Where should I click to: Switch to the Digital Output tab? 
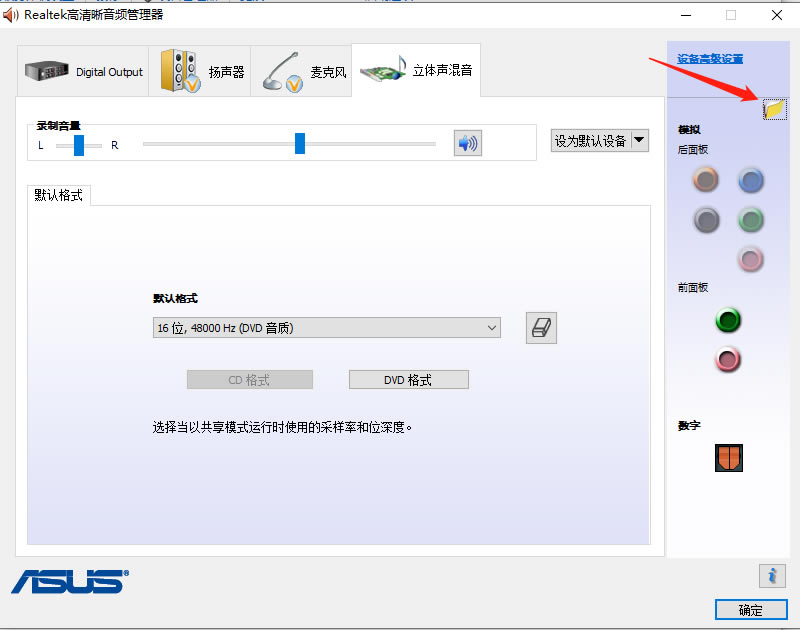click(84, 72)
